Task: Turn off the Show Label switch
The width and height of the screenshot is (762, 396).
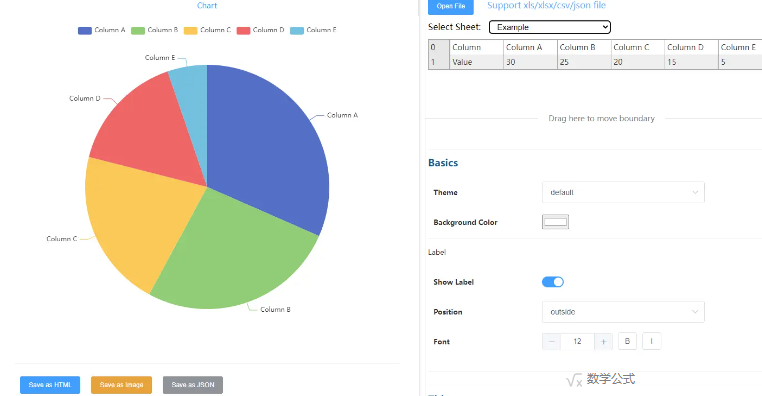Action: 553,282
